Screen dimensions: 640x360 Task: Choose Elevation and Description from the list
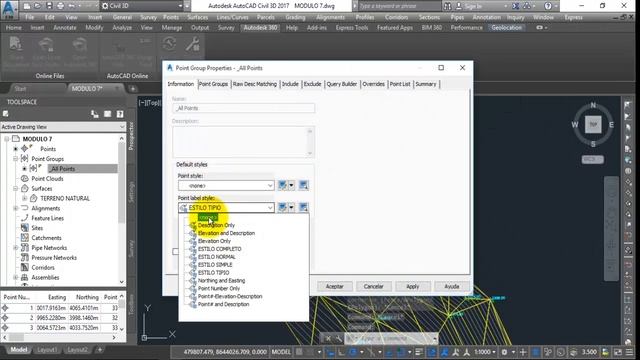226,233
